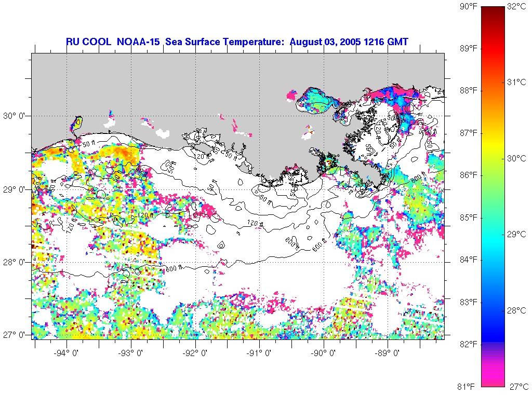
Task: Click the "-89° 0'" longitude label
Action: 388,353
